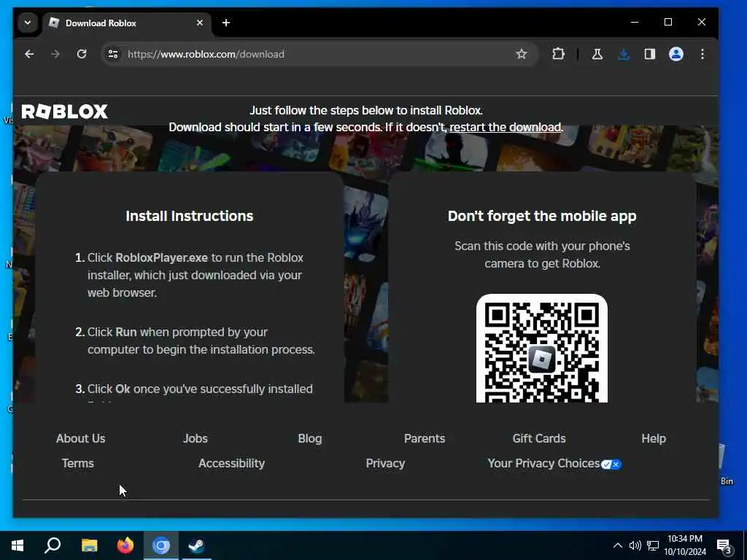Open the Chrome Labs flask icon
The height and width of the screenshot is (560, 747).
(597, 54)
